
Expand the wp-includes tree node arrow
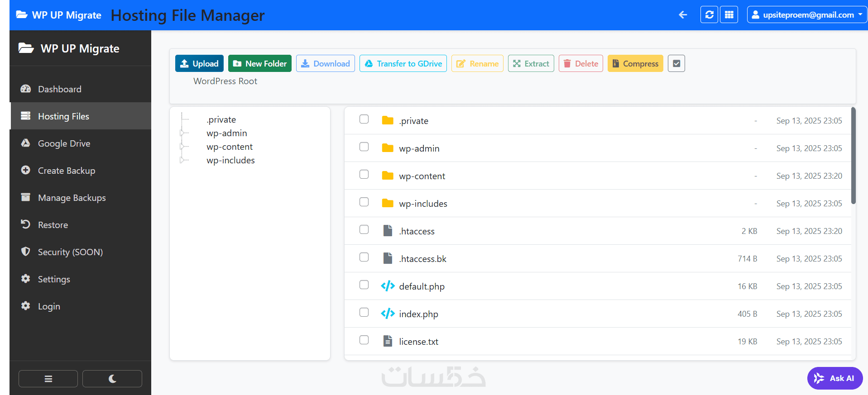click(182, 160)
